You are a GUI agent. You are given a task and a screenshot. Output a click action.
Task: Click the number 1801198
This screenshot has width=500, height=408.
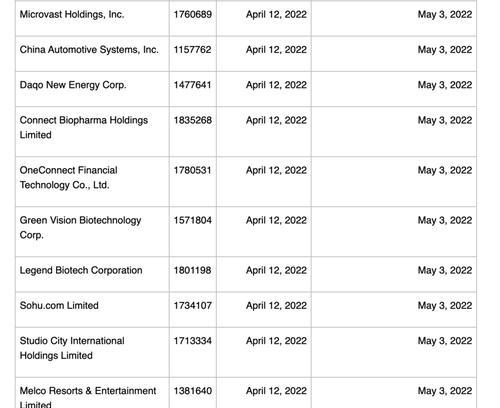[192, 270]
